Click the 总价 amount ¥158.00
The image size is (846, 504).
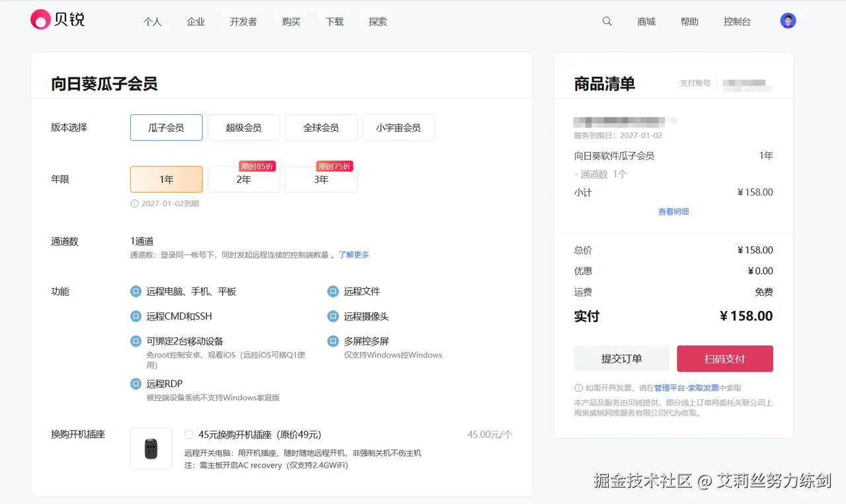click(755, 250)
